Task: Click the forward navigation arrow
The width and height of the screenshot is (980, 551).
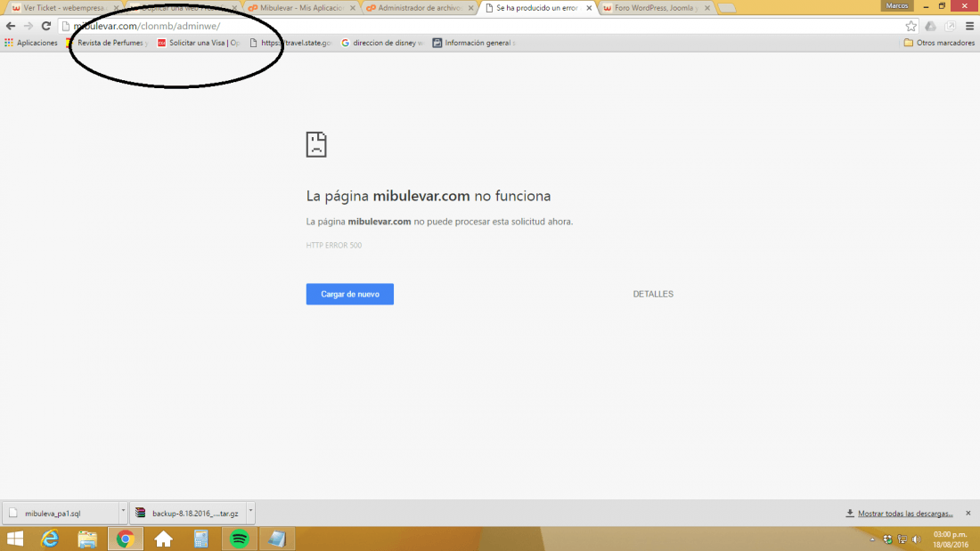Action: (x=29, y=26)
